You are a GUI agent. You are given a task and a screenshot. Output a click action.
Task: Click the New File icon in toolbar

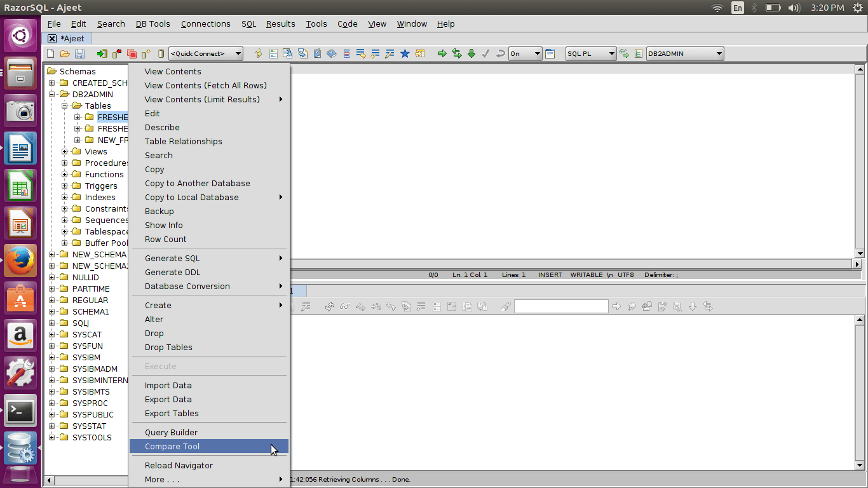point(51,54)
